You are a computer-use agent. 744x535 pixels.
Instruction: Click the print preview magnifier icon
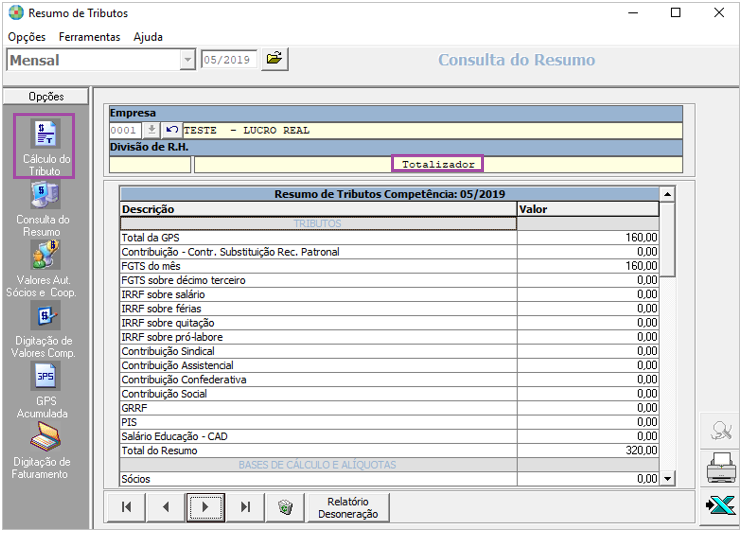pos(720,431)
